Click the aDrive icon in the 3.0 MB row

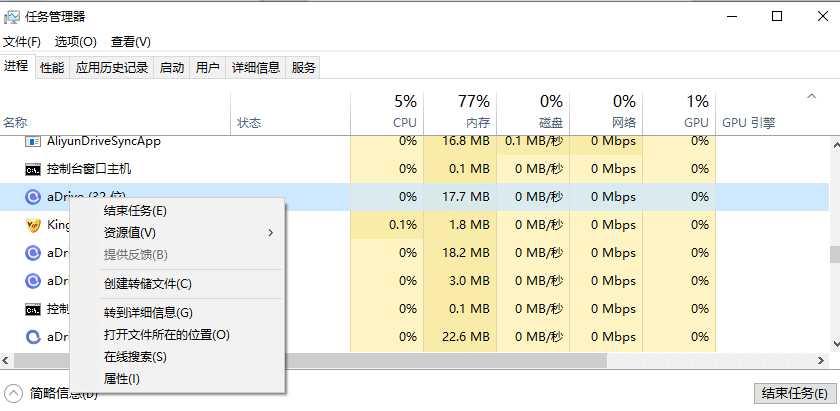coord(32,281)
